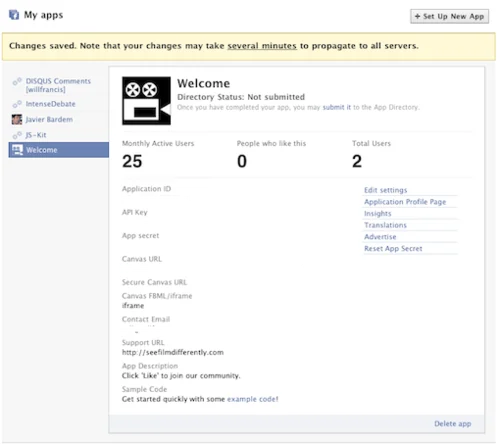Click the My apps page heading
This screenshot has height=445, width=500.
pos(43,15)
